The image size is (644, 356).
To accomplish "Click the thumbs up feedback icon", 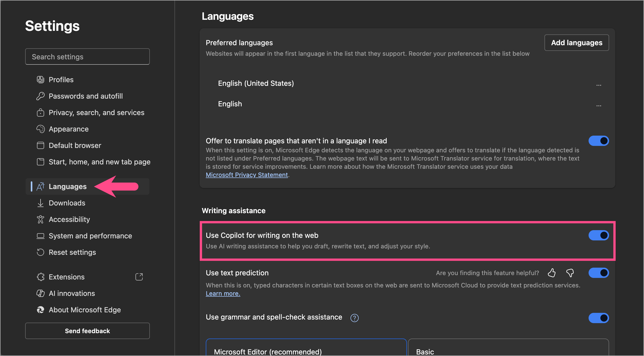I will coord(552,273).
